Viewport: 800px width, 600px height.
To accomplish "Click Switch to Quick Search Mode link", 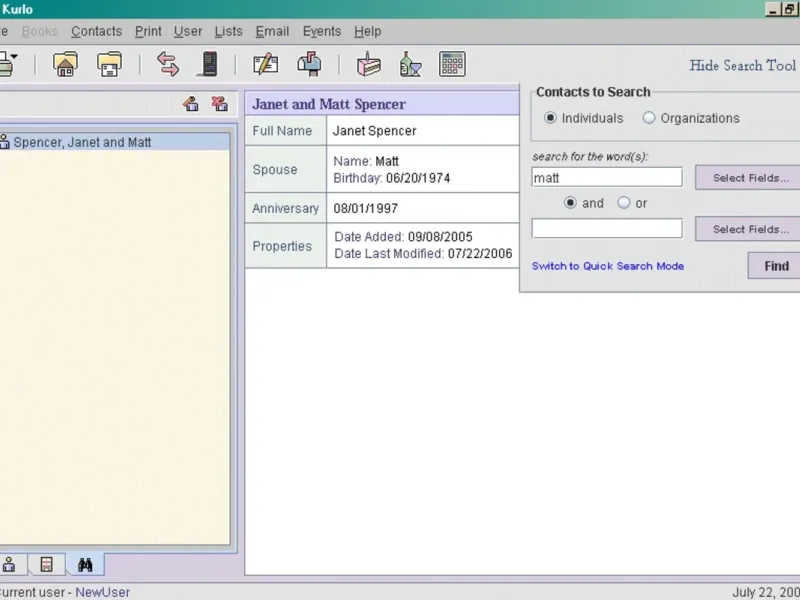I will [608, 266].
